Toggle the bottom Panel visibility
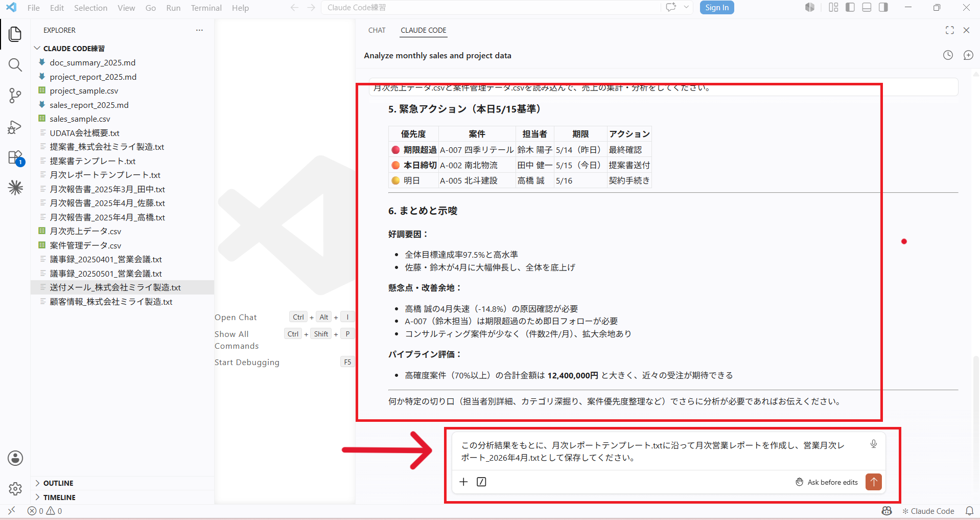 pyautogui.click(x=867, y=7)
